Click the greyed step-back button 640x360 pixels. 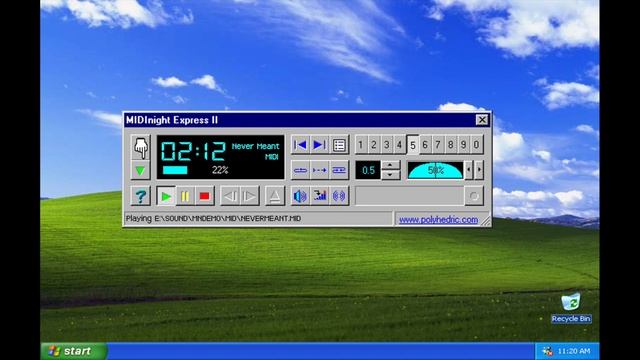pyautogui.click(x=230, y=196)
